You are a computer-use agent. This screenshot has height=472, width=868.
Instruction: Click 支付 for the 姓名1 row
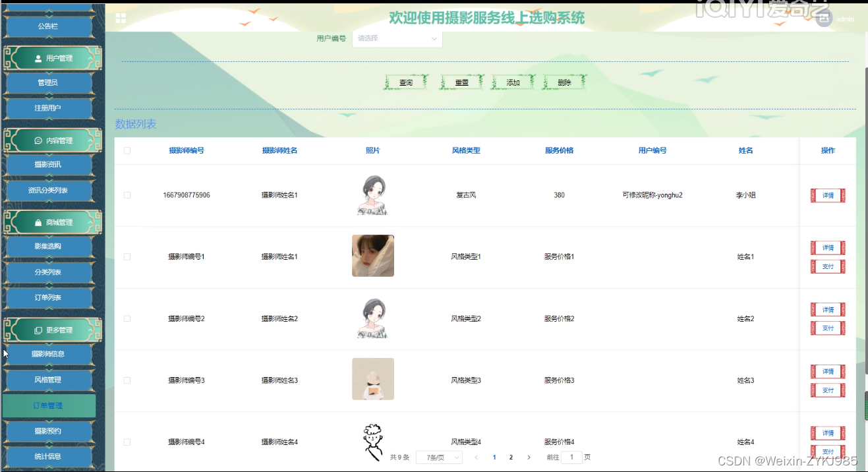pyautogui.click(x=828, y=266)
